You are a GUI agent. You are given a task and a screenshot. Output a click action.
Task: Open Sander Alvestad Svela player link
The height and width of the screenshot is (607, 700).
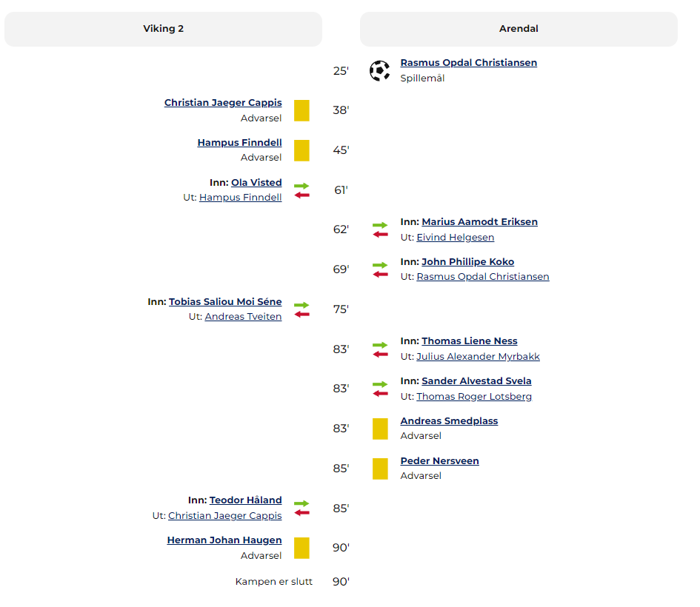pyautogui.click(x=476, y=381)
